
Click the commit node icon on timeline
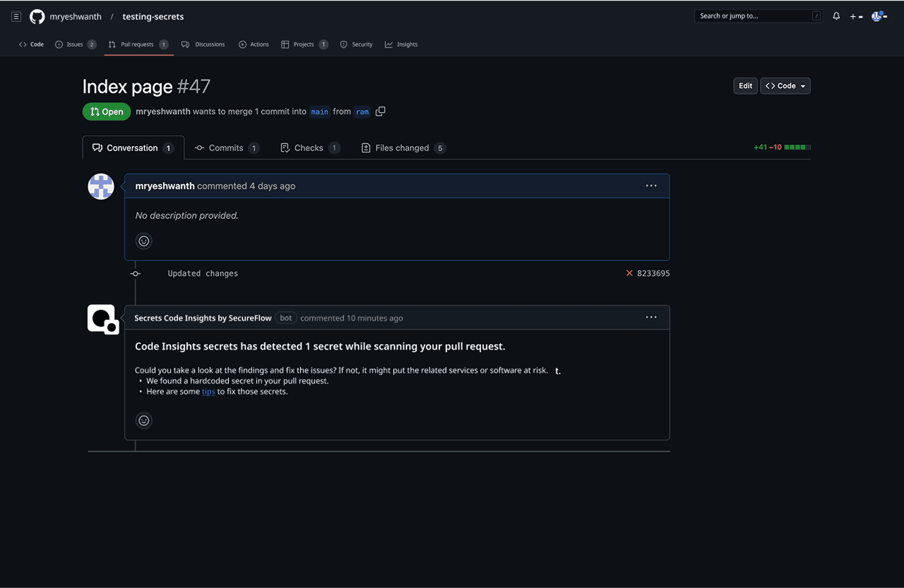pyautogui.click(x=135, y=274)
